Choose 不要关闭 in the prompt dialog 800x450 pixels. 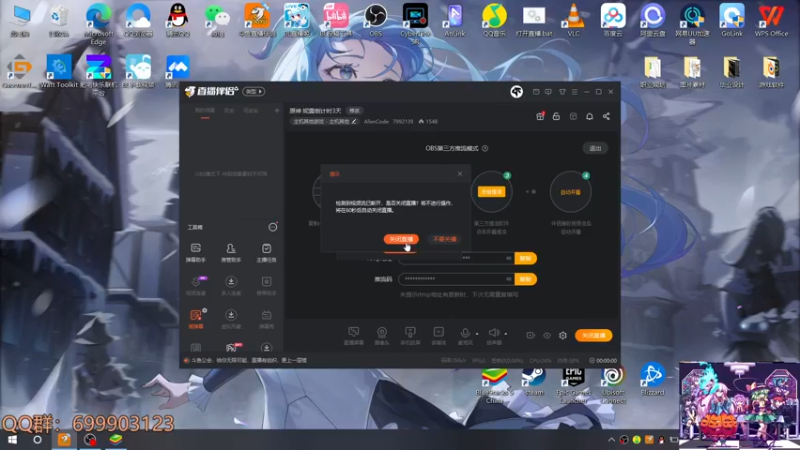444,239
